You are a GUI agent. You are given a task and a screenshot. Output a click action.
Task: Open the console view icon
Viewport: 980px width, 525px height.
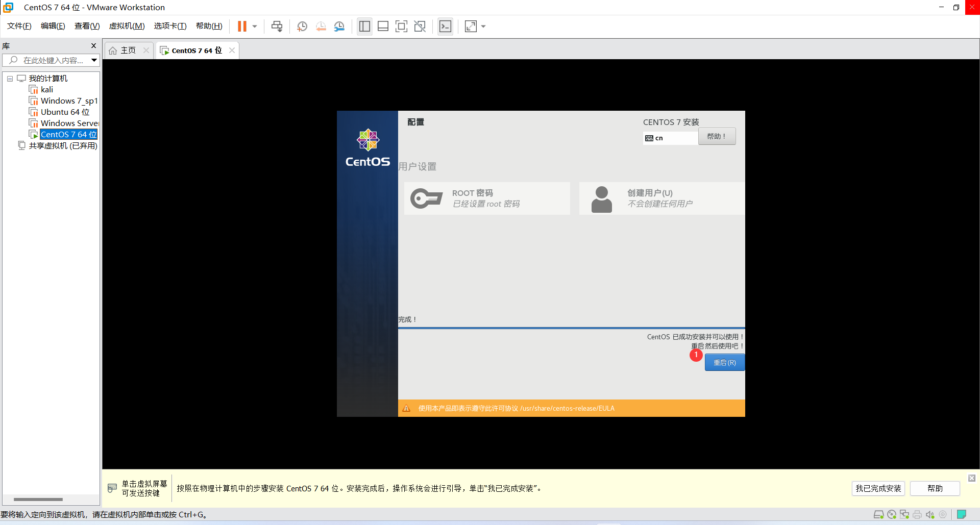[445, 26]
